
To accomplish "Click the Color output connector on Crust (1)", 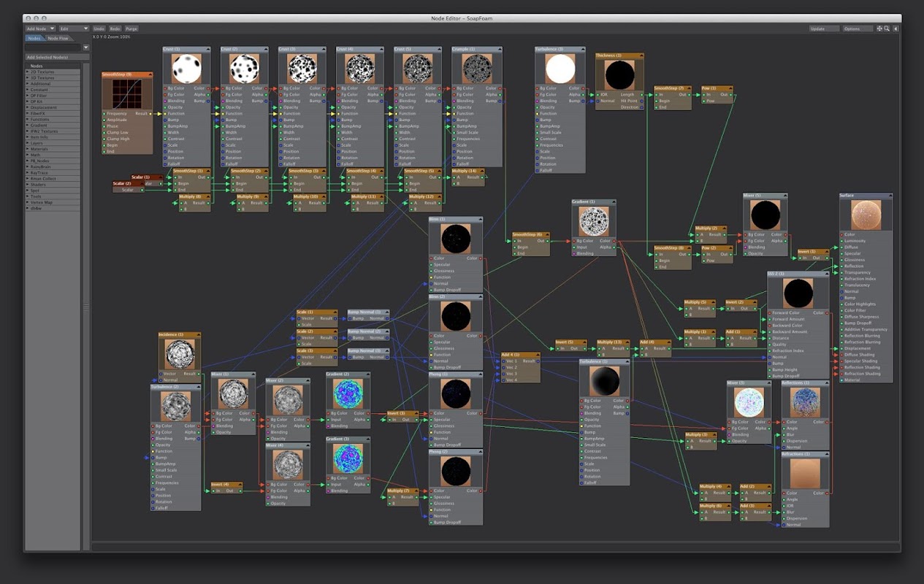I will tap(207, 88).
